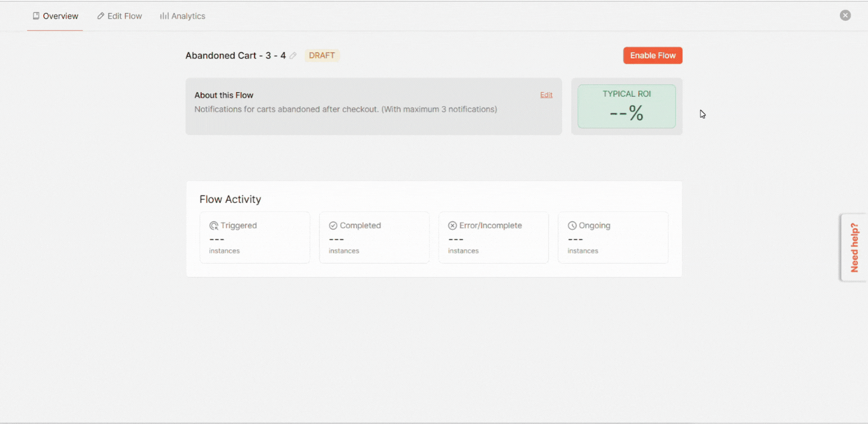Click the Triggered icon in Flow Activity

pyautogui.click(x=214, y=225)
